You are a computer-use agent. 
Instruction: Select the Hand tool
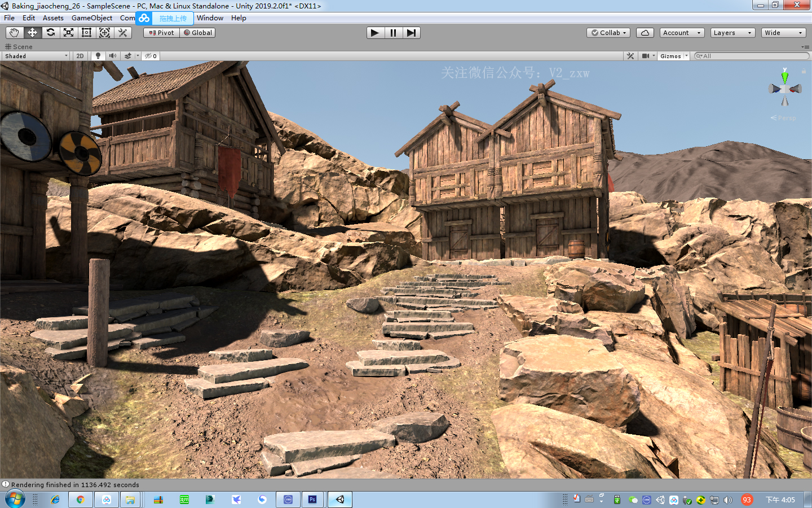pyautogui.click(x=14, y=33)
